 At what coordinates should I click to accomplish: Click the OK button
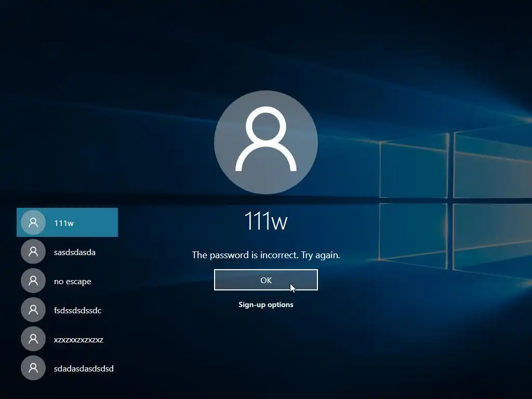[265, 280]
